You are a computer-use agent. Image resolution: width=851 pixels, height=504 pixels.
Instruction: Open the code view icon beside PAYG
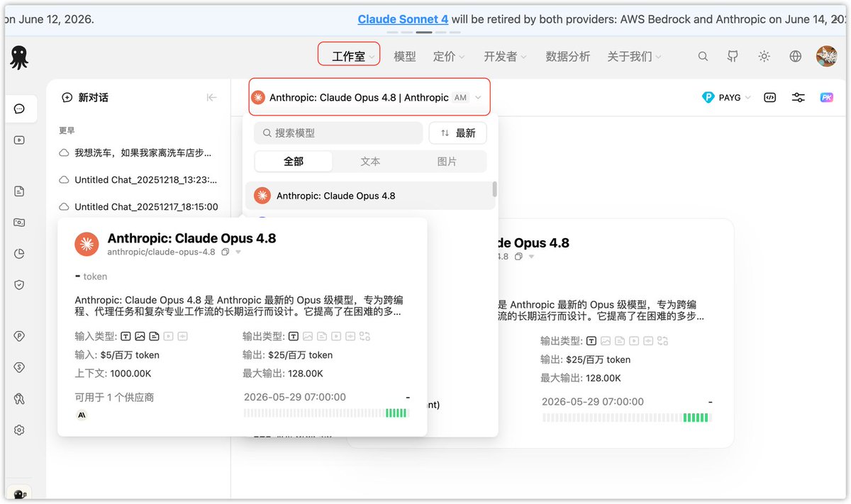pyautogui.click(x=769, y=98)
